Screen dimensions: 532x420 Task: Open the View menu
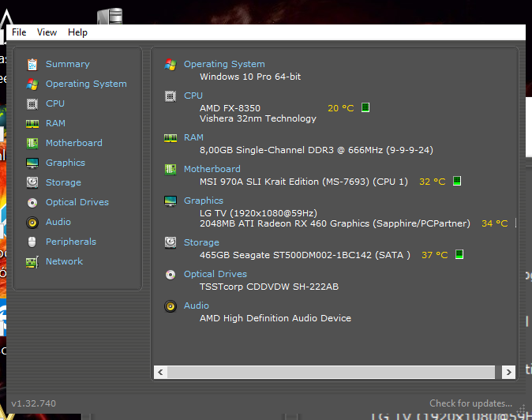pyautogui.click(x=47, y=32)
